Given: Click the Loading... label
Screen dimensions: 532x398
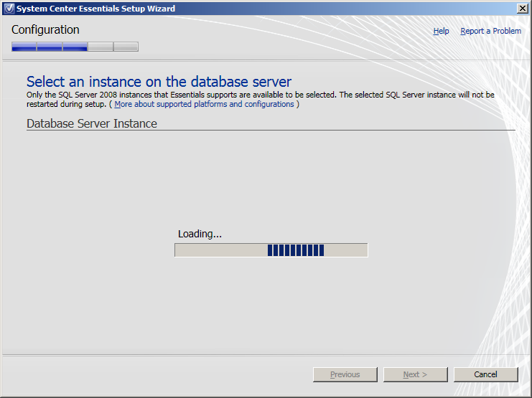Looking at the screenshot, I should (x=200, y=234).
